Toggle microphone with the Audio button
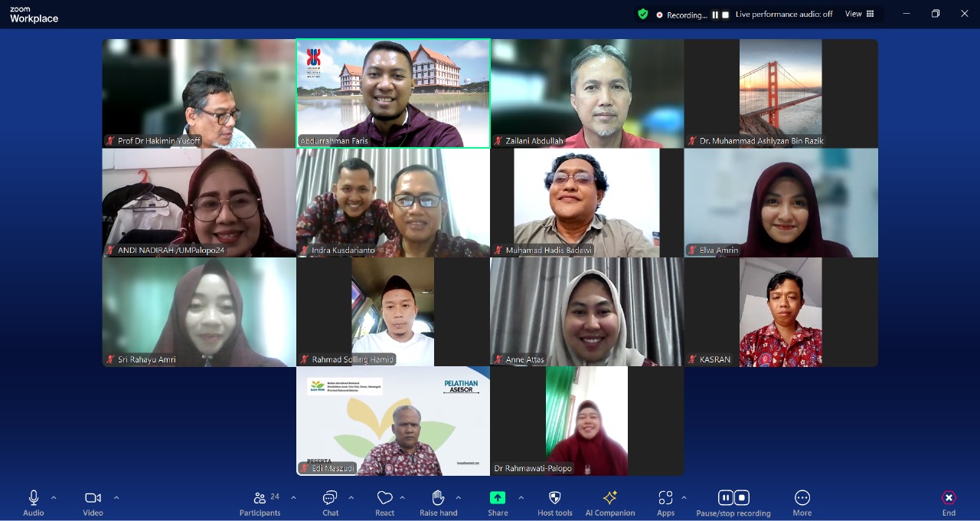Screen dimensions: 980x521 [34, 503]
